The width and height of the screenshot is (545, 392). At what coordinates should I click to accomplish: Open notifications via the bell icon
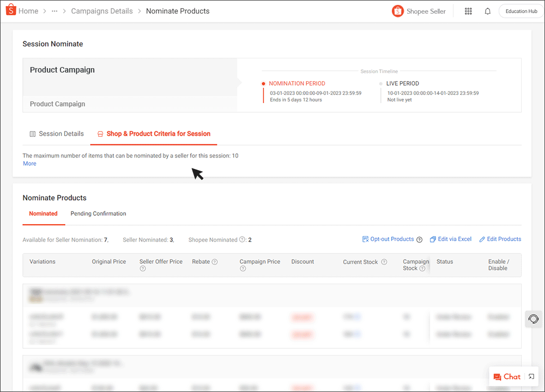coord(487,10)
